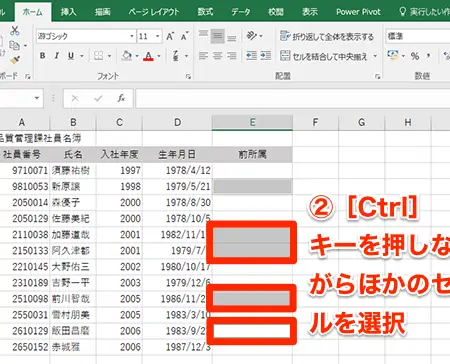Toggle Bold formatting
The height and width of the screenshot is (364, 450).
point(42,56)
